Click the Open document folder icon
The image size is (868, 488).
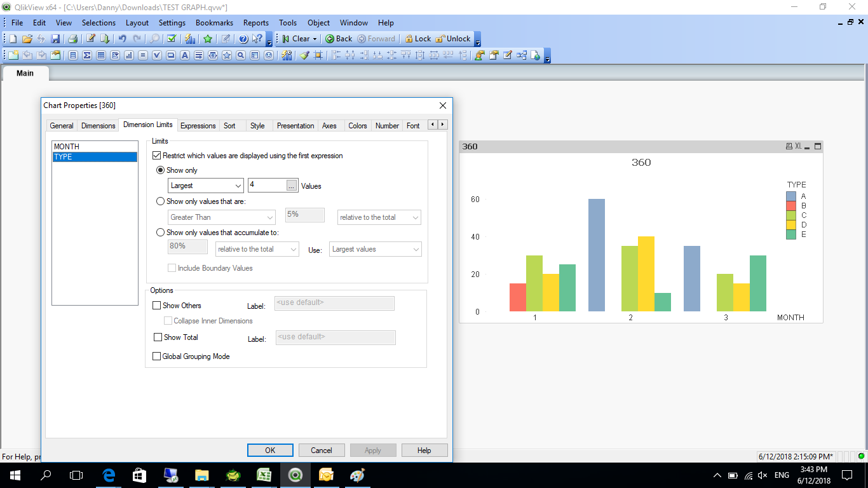click(x=27, y=39)
